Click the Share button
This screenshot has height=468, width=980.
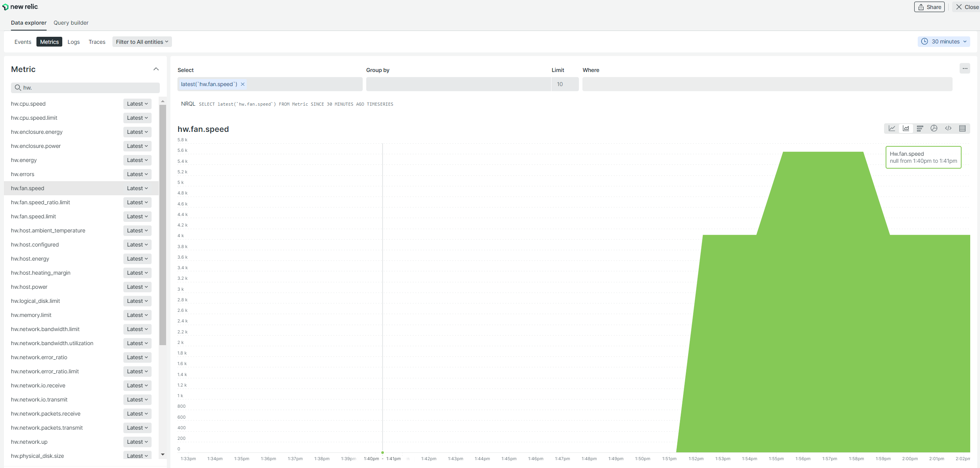(929, 7)
